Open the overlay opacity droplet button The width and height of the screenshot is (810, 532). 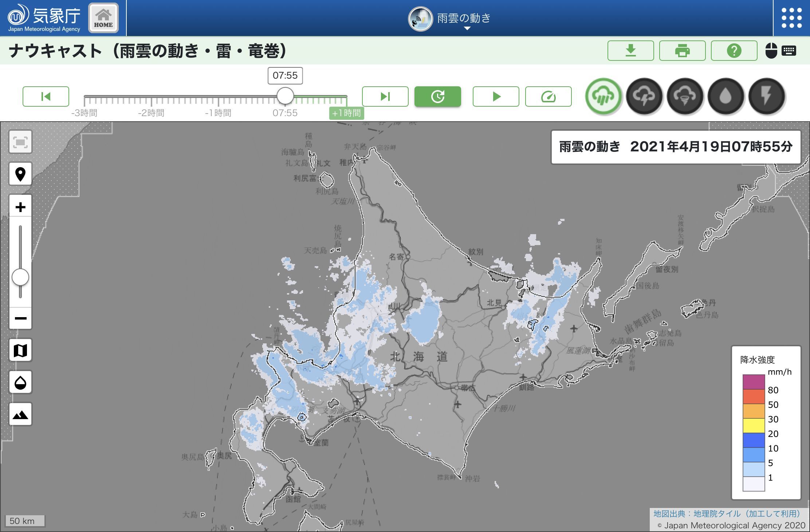coord(20,382)
